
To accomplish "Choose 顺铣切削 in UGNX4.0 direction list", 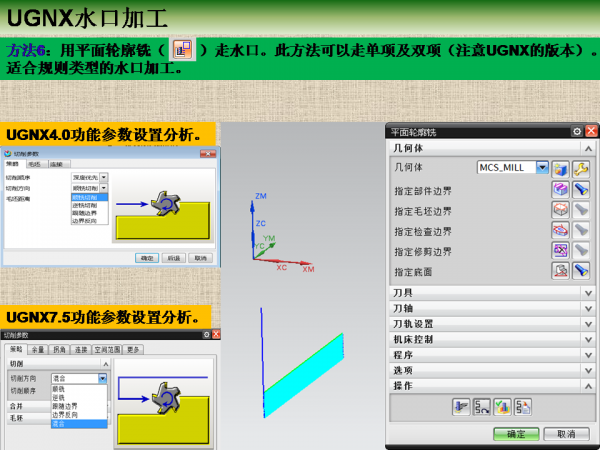I will [90, 197].
